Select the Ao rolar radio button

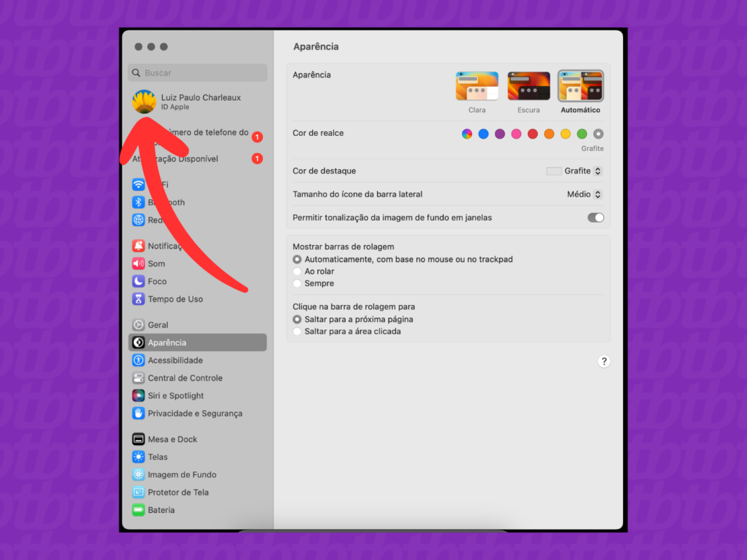[297, 271]
